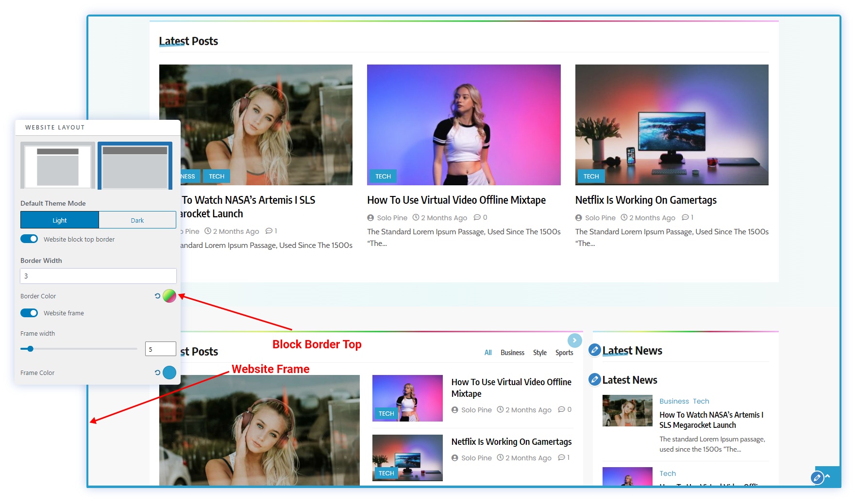The image size is (856, 504).
Task: Open the Border Color gradient swatch
Action: click(169, 296)
